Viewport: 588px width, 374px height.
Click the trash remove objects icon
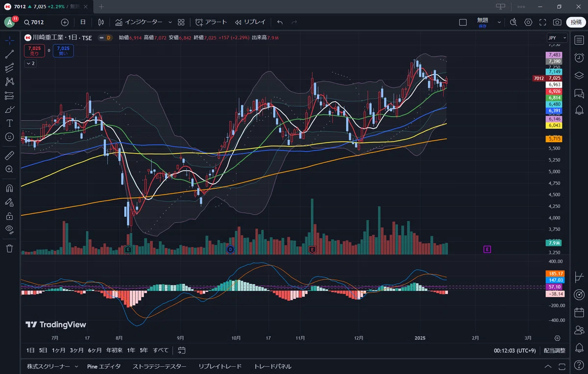point(9,248)
